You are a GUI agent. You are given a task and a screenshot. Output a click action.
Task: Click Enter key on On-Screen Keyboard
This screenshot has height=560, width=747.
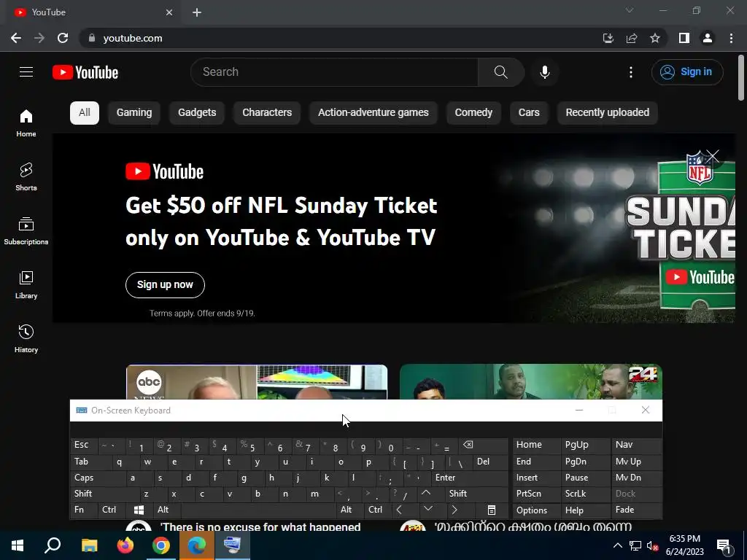469,478
